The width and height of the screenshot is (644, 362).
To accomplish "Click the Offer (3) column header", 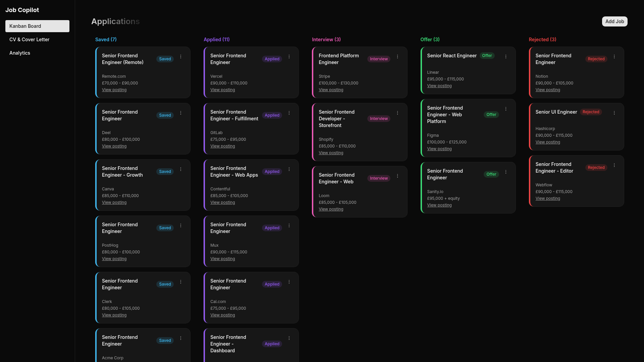I will (x=430, y=40).
